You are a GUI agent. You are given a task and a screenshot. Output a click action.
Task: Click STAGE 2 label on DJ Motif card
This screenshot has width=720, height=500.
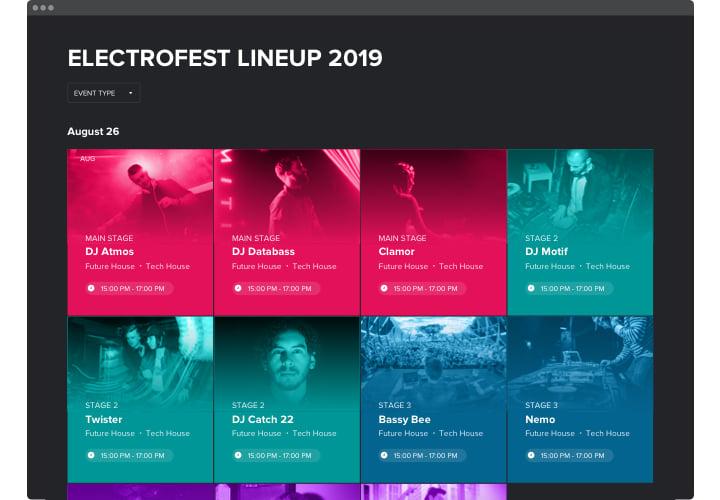coord(541,238)
